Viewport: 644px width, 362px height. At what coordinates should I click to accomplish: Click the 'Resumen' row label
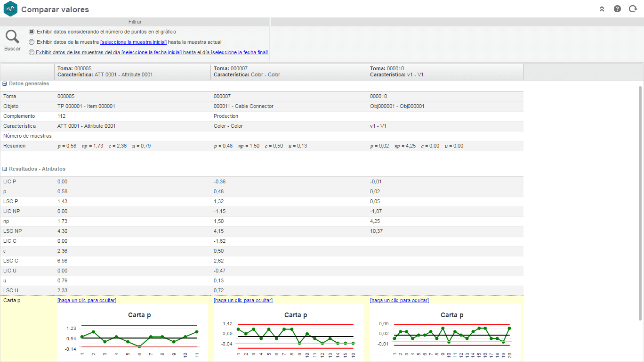coord(14,146)
